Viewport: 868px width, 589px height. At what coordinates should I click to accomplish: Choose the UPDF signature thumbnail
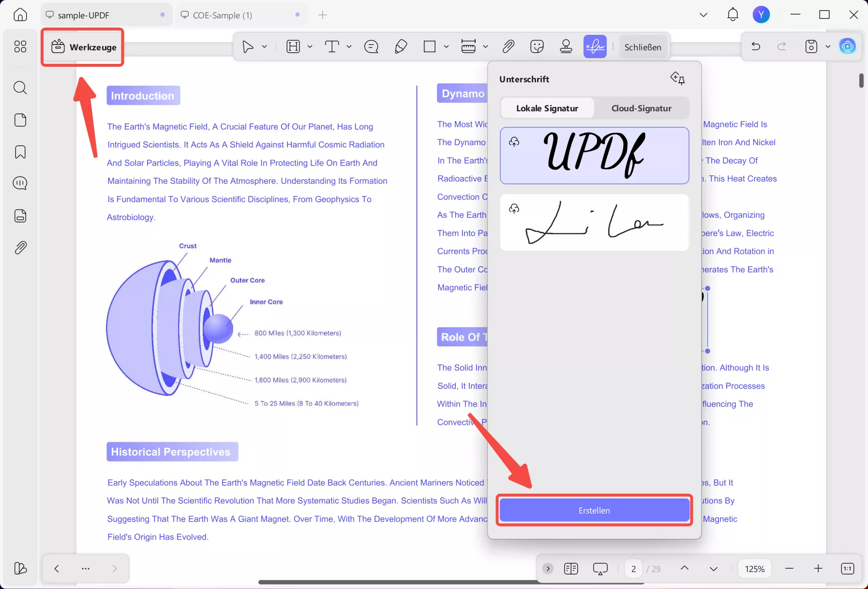pos(594,155)
